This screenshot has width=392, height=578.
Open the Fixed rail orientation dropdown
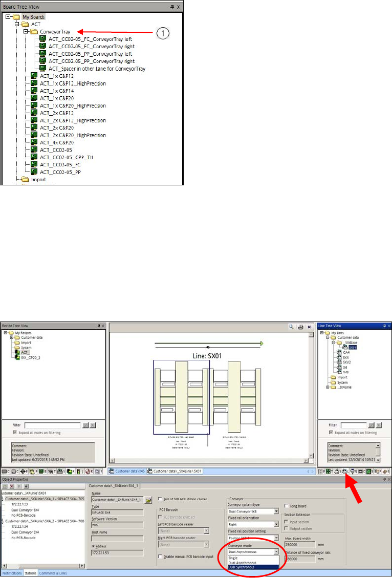click(x=276, y=524)
